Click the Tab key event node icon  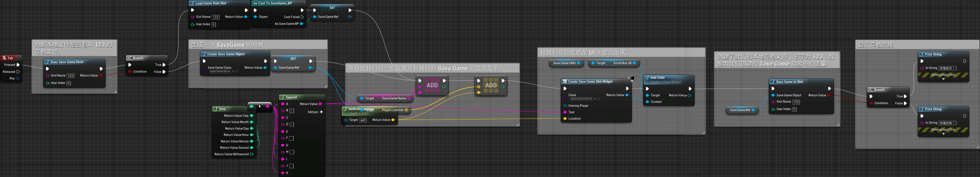point(4,58)
